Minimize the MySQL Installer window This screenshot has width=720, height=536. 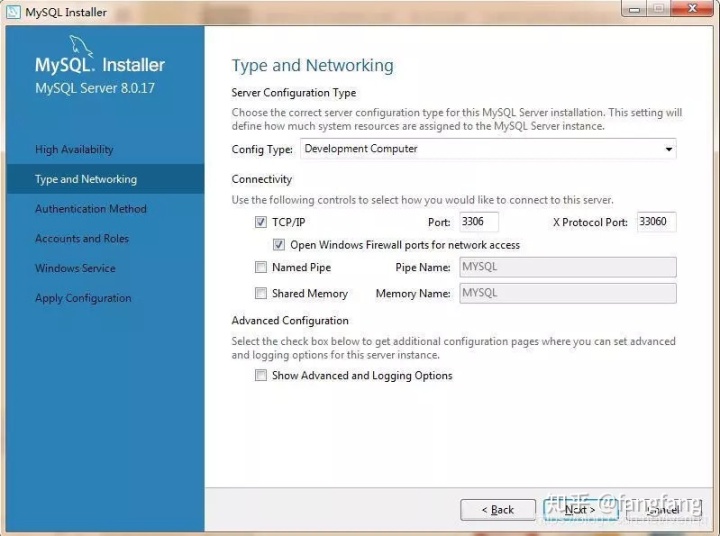pyautogui.click(x=634, y=9)
